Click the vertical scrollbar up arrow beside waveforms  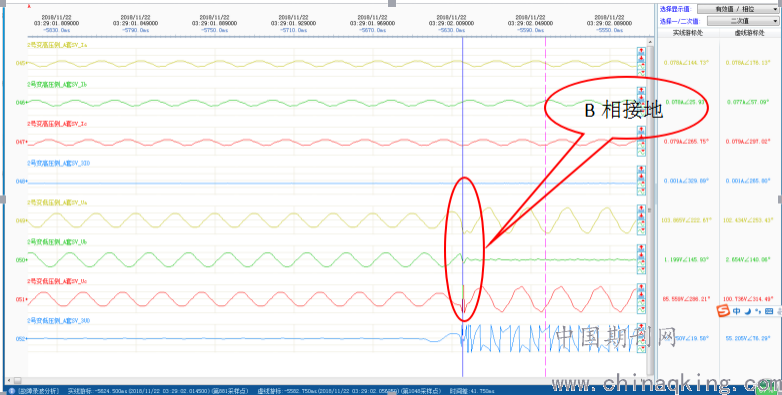point(650,42)
